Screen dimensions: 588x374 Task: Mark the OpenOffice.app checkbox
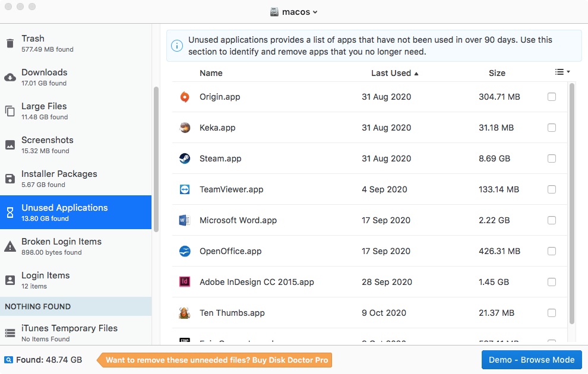[x=552, y=251]
